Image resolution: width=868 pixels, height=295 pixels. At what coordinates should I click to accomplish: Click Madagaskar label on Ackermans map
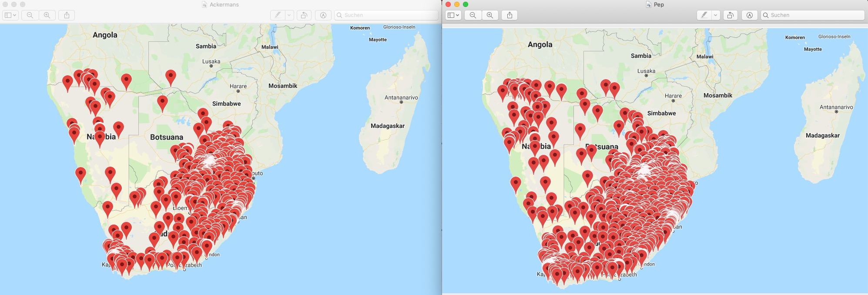click(388, 126)
